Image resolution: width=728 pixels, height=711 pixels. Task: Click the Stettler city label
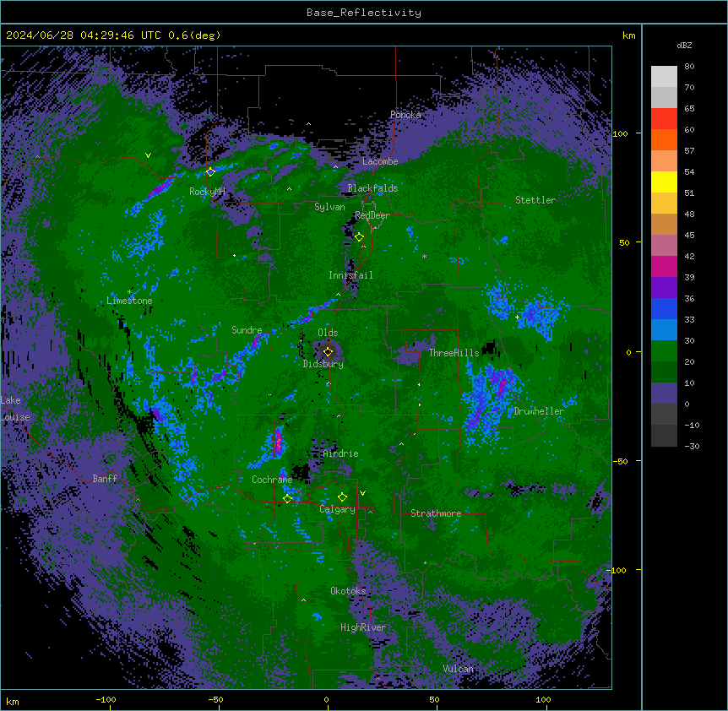pos(535,200)
